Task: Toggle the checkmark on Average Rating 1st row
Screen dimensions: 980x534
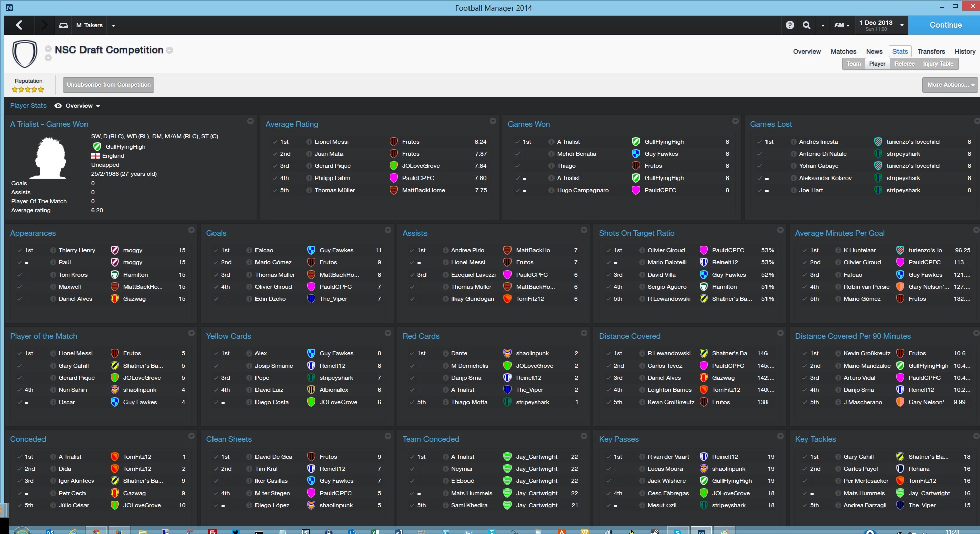Action: (x=274, y=142)
